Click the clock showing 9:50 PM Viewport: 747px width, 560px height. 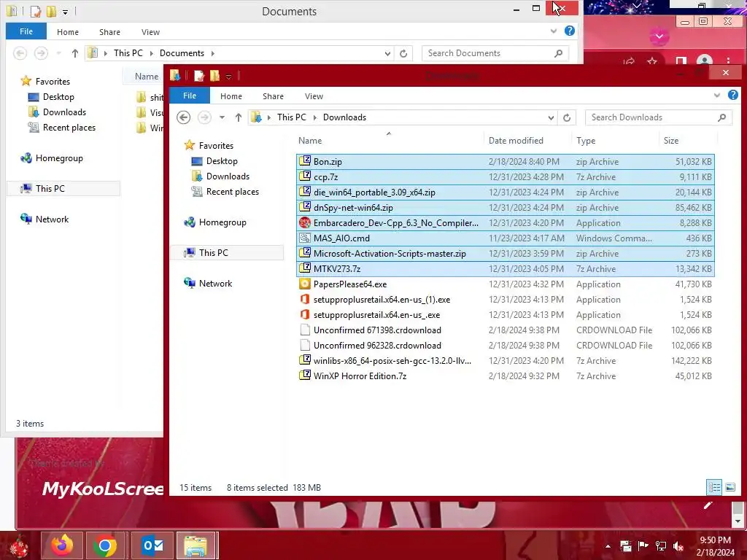tap(715, 540)
